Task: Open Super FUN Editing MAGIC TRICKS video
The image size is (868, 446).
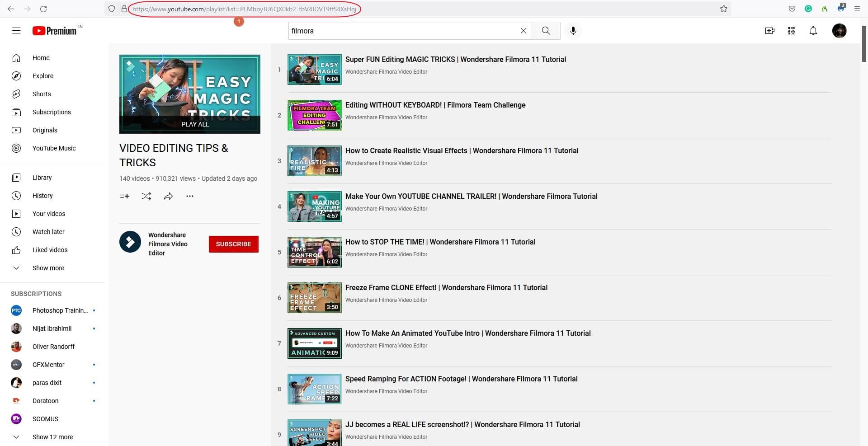Action: pyautogui.click(x=456, y=59)
